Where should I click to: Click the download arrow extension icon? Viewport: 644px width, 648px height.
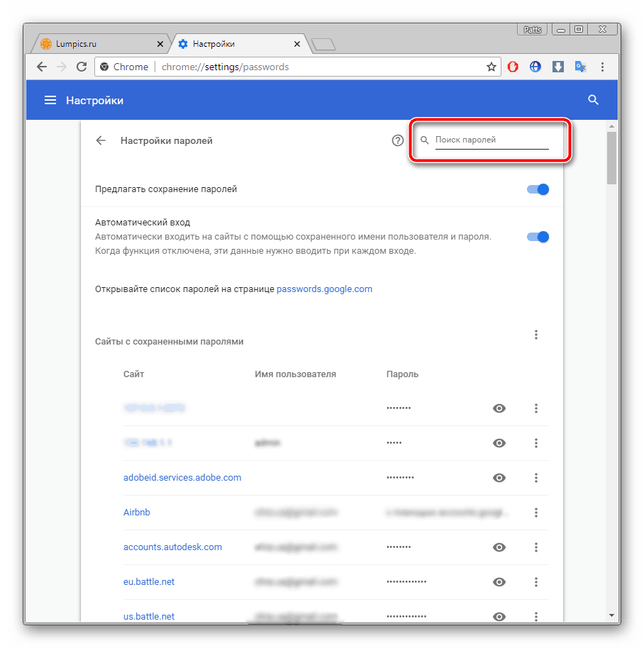(x=558, y=67)
